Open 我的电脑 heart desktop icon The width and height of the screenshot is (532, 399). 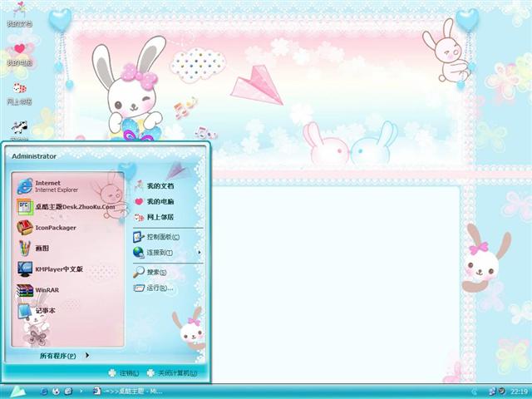click(19, 54)
